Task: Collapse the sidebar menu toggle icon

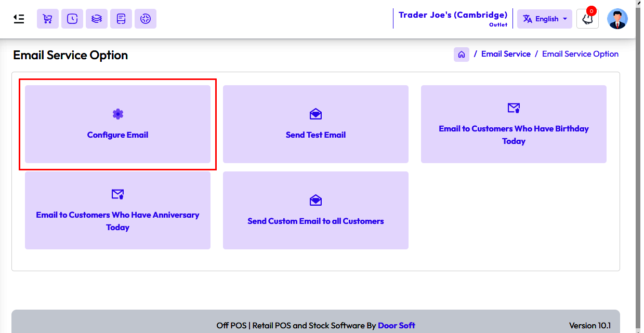Action: (x=19, y=19)
